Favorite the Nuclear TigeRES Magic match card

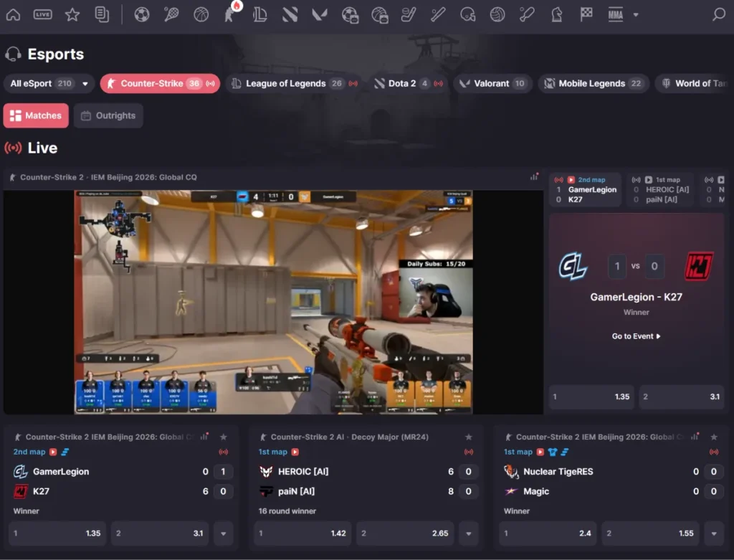[714, 437]
